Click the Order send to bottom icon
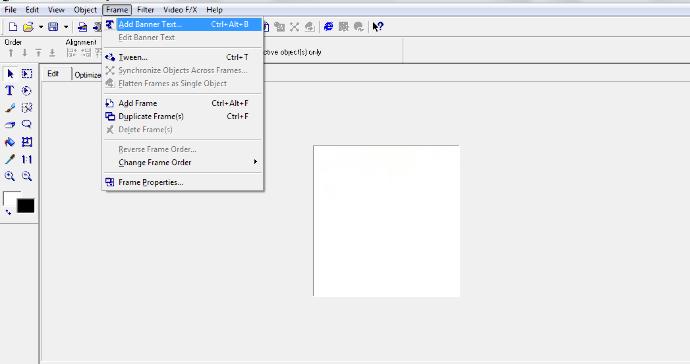The width and height of the screenshot is (690, 364). click(52, 53)
